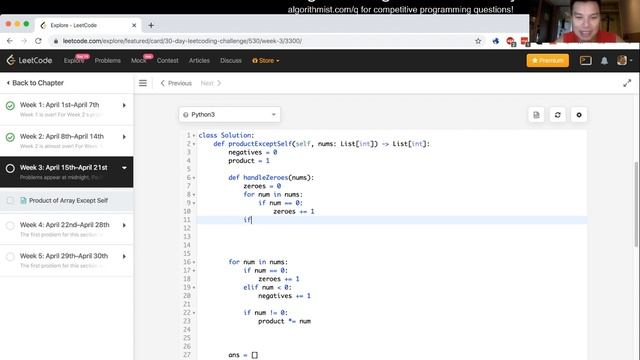Go forward in browser history
The width and height of the screenshot is (640, 360).
(x=24, y=41)
